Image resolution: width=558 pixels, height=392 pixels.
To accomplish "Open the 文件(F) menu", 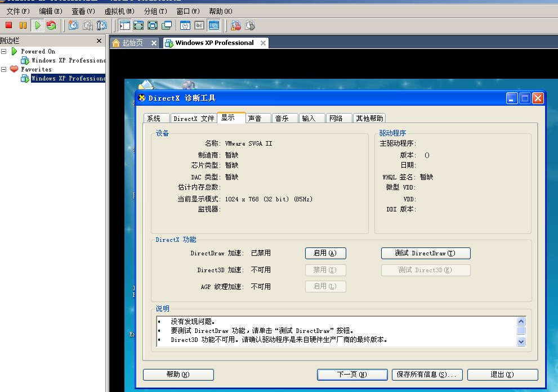I will [18, 11].
